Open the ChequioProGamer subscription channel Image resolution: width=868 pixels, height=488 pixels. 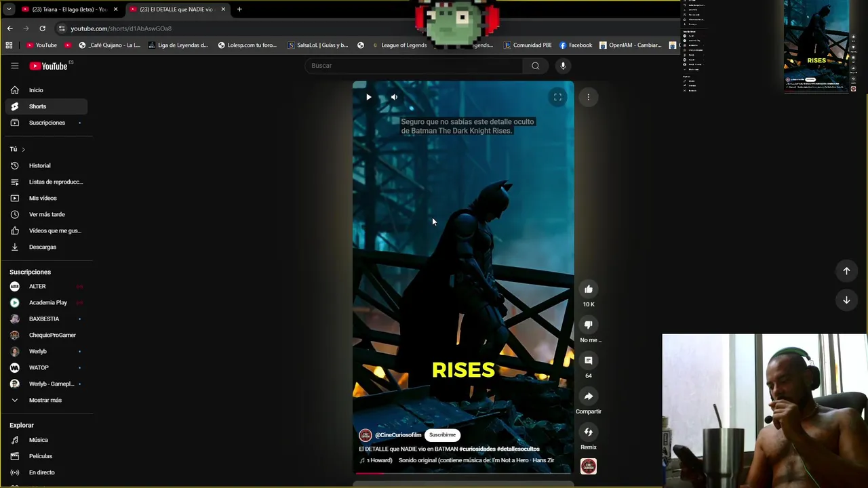(47, 335)
